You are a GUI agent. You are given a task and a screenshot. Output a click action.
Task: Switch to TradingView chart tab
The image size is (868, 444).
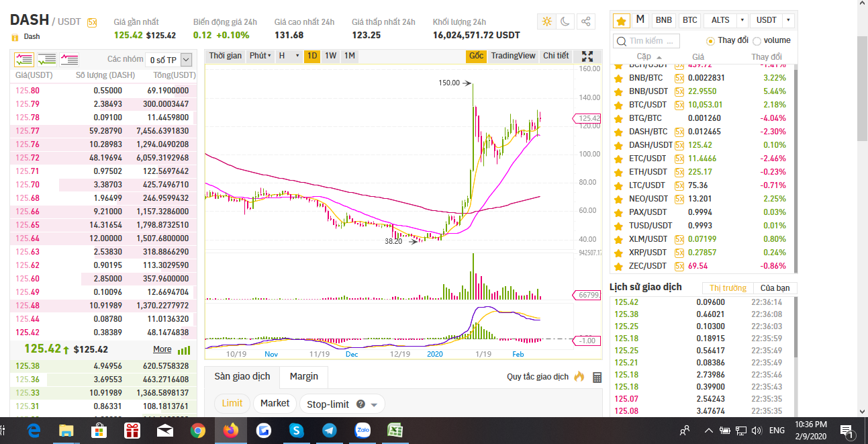point(513,56)
